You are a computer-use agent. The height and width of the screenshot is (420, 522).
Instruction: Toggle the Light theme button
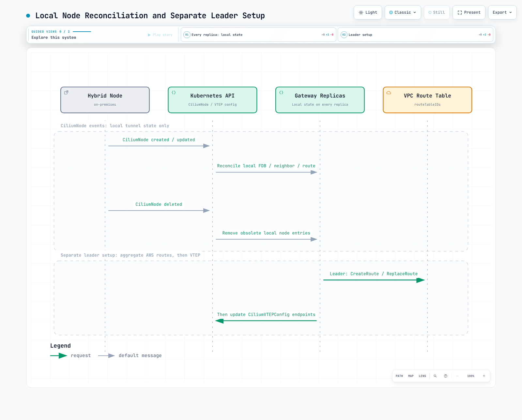368,12
